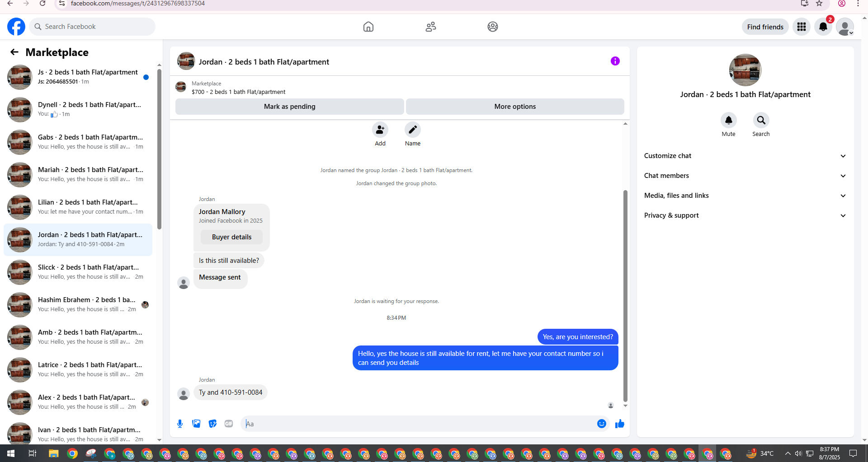
Task: Open the Home feed icon
Action: (x=368, y=27)
